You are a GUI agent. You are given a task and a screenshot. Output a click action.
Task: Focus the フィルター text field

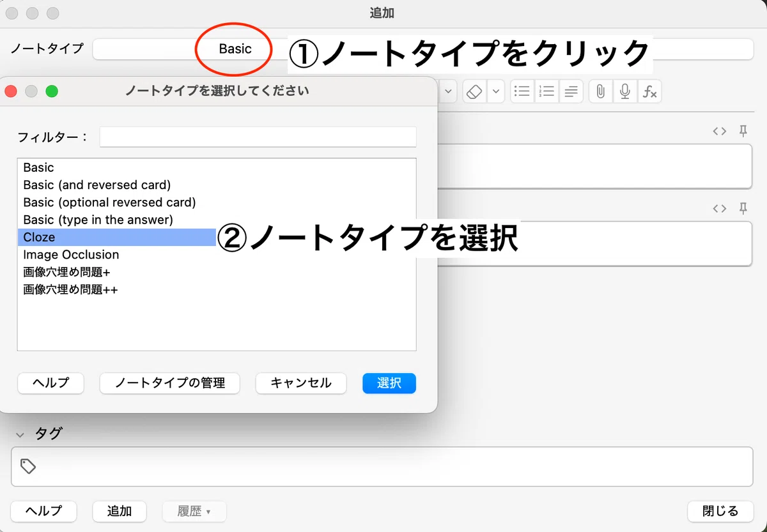(258, 137)
